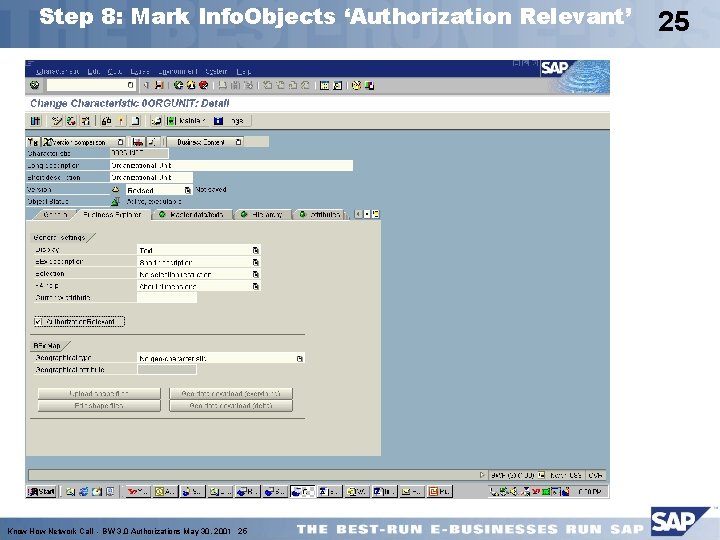Open the Characteristic menu
Viewport: 720px width, 540px height.
(x=57, y=72)
